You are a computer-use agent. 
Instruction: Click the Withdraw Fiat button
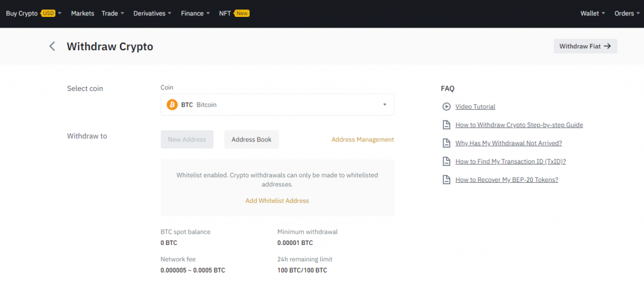586,46
